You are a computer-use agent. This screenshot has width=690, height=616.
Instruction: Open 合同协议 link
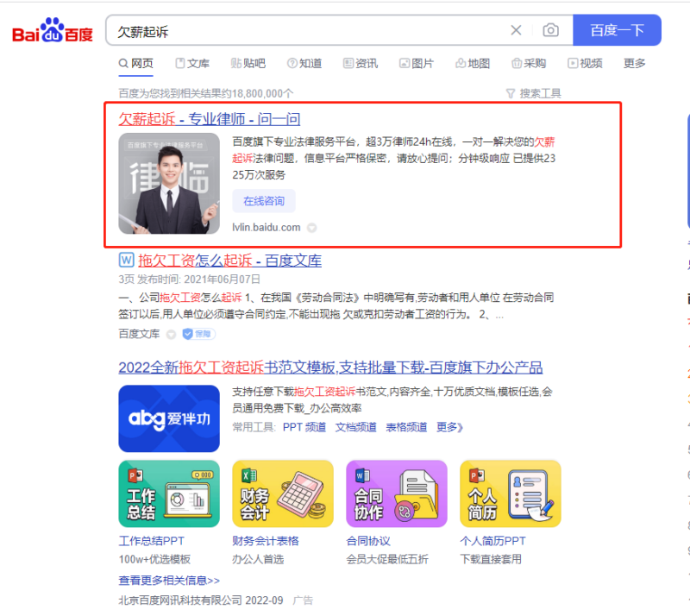368,541
